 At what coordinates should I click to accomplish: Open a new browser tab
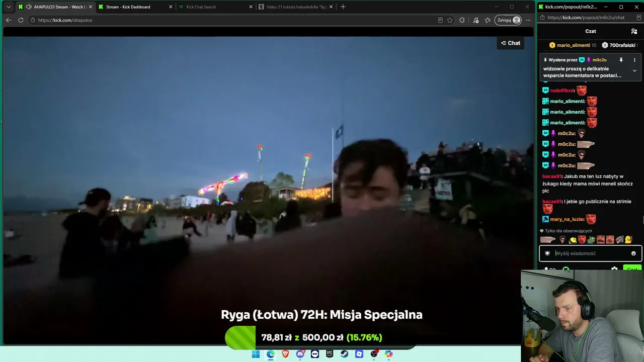point(343,7)
